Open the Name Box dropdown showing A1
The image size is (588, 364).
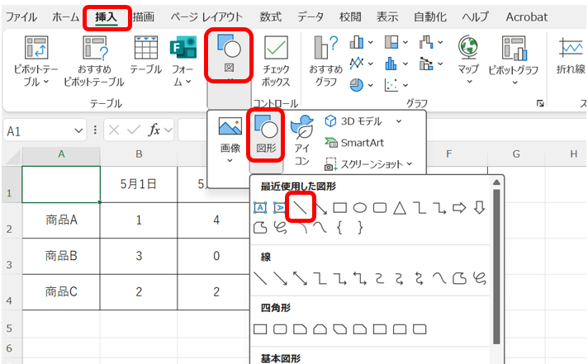(78, 131)
